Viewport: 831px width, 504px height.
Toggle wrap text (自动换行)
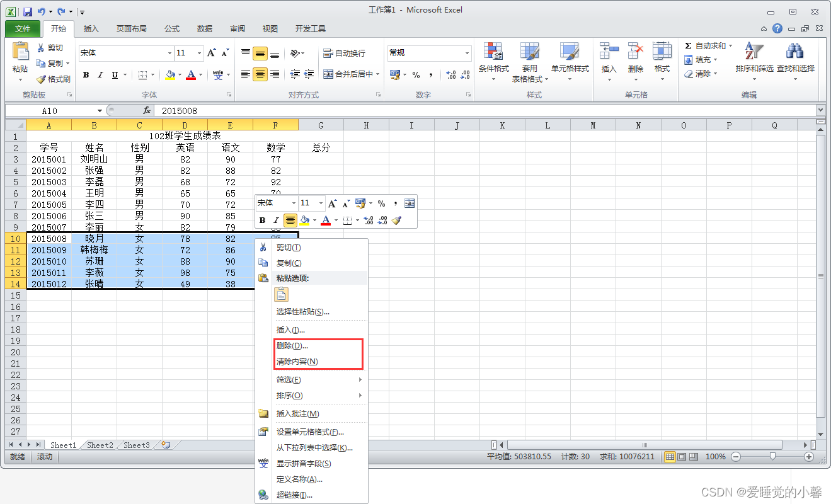(x=344, y=54)
